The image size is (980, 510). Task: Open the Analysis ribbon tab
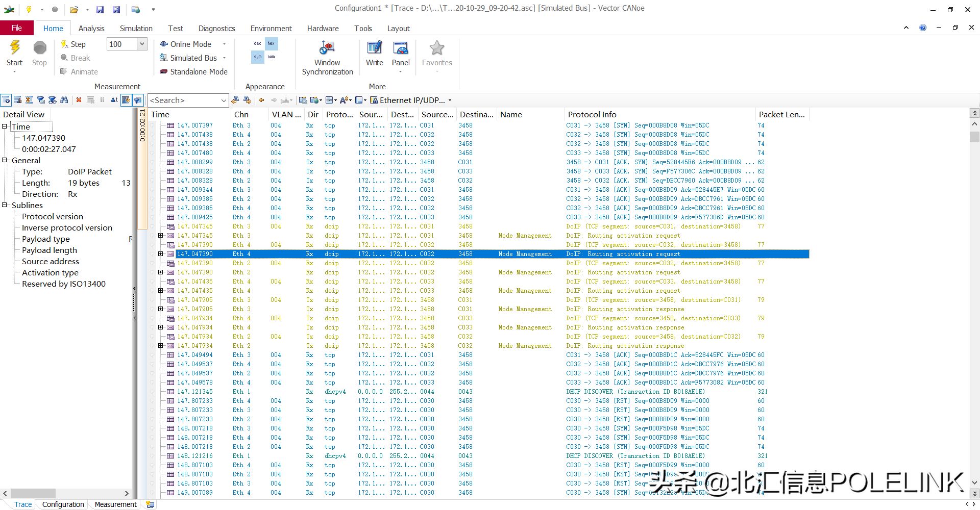pyautogui.click(x=91, y=29)
